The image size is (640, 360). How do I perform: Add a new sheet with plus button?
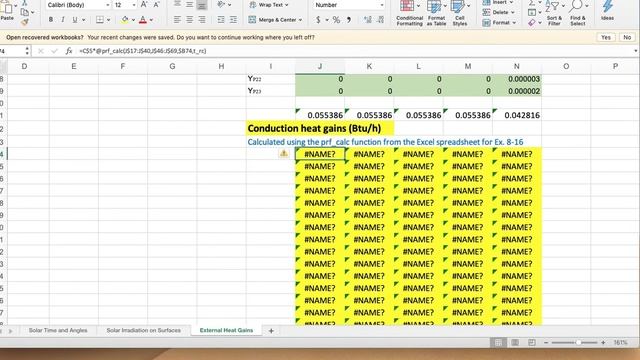pos(271,331)
